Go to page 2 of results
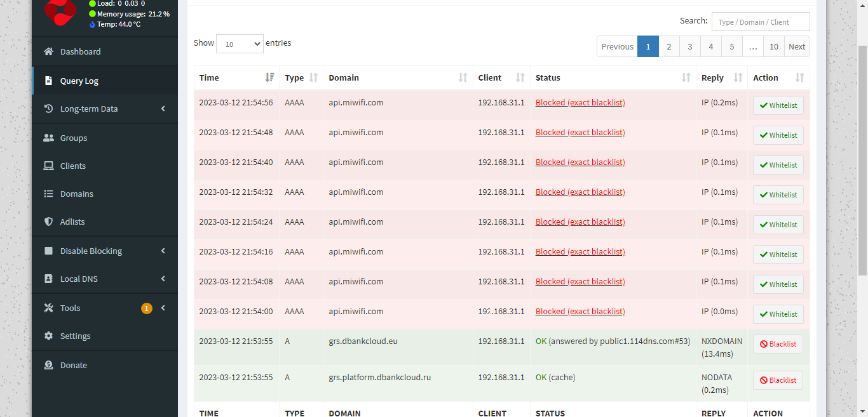 pos(668,46)
